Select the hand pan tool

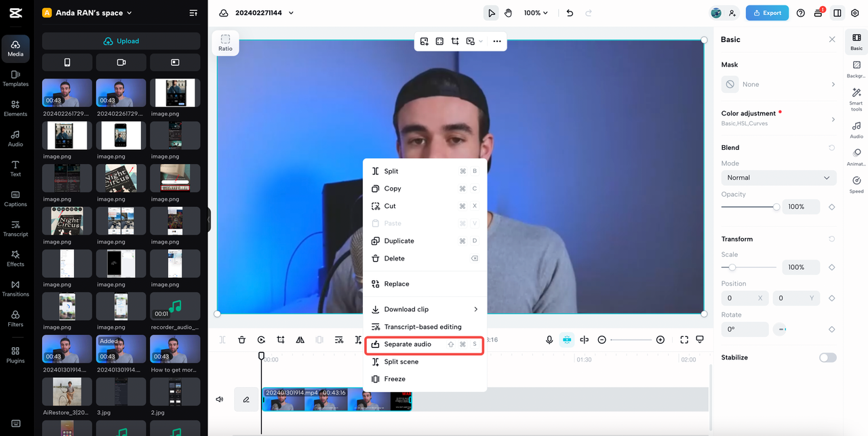[508, 13]
